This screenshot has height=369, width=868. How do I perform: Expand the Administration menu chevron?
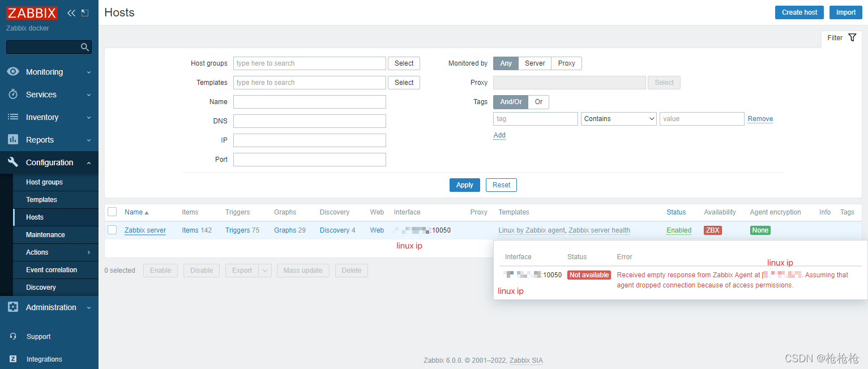click(89, 308)
